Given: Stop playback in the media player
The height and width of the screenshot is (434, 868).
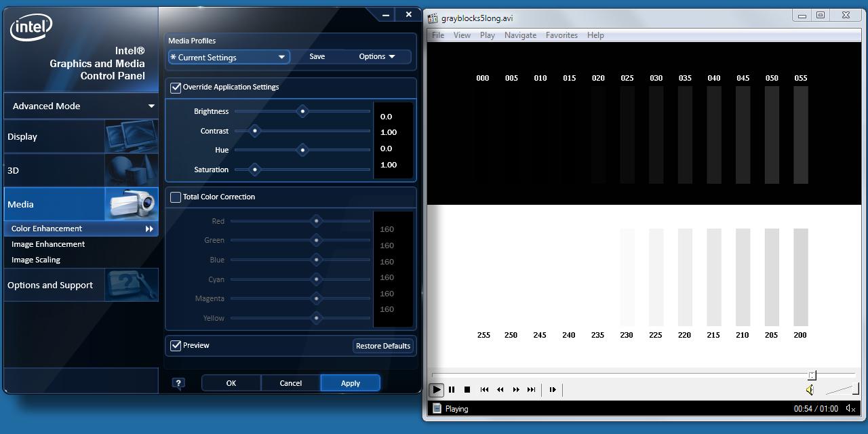Looking at the screenshot, I should coord(467,389).
